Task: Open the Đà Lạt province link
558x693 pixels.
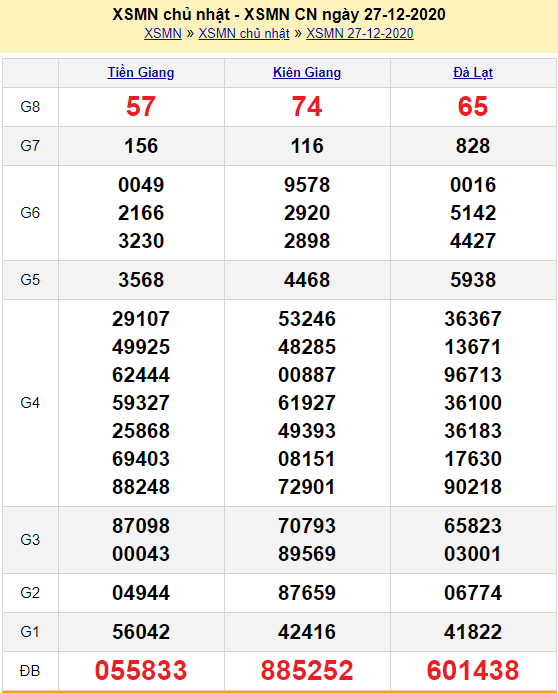Action: coord(473,72)
